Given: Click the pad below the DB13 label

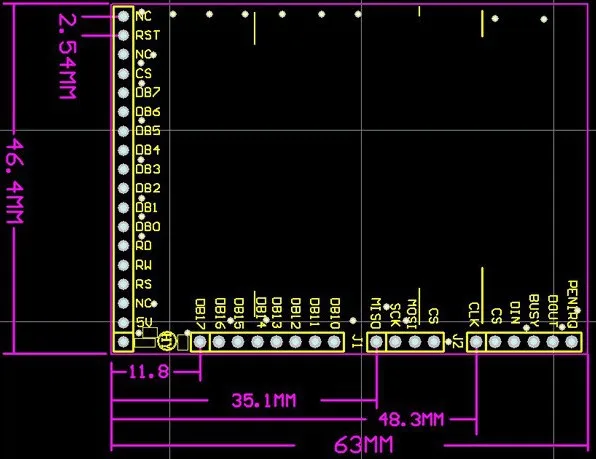Looking at the screenshot, I should (x=276, y=342).
